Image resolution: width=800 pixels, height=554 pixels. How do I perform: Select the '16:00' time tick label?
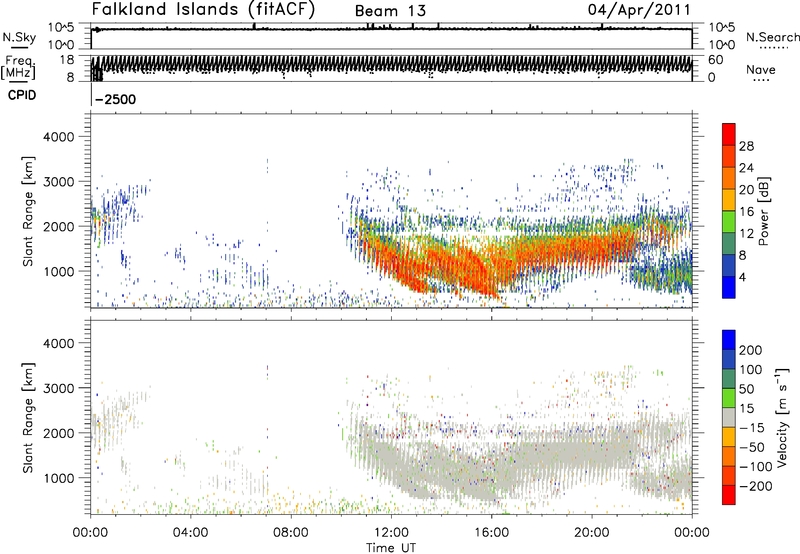491,533
